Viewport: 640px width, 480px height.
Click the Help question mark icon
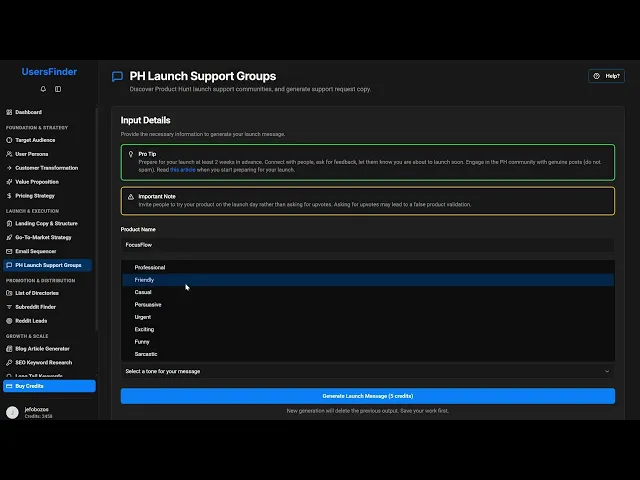(x=597, y=76)
